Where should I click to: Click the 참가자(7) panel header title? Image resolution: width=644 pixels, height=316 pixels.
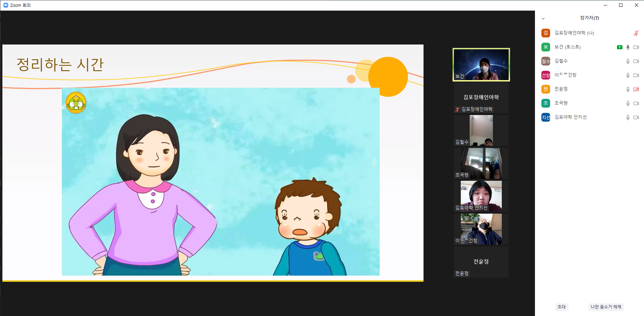coord(589,18)
